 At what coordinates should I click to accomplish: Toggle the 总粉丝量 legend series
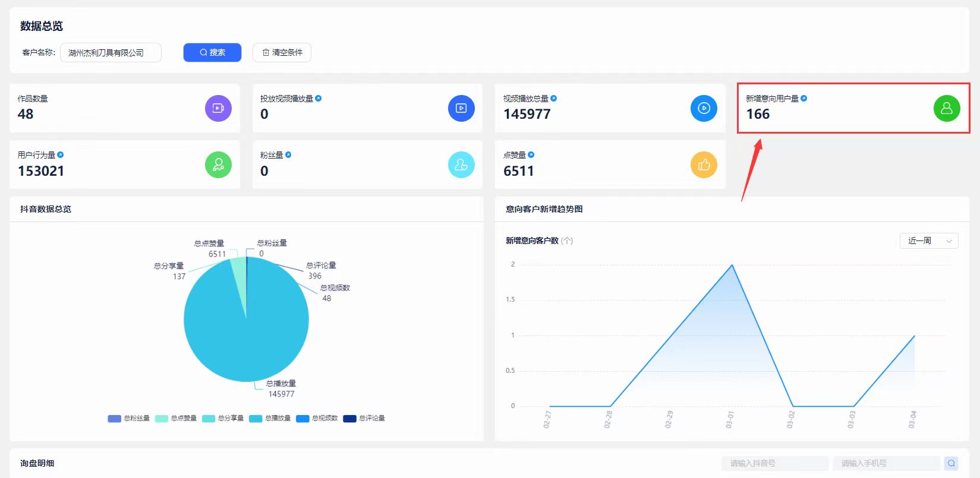click(x=129, y=418)
